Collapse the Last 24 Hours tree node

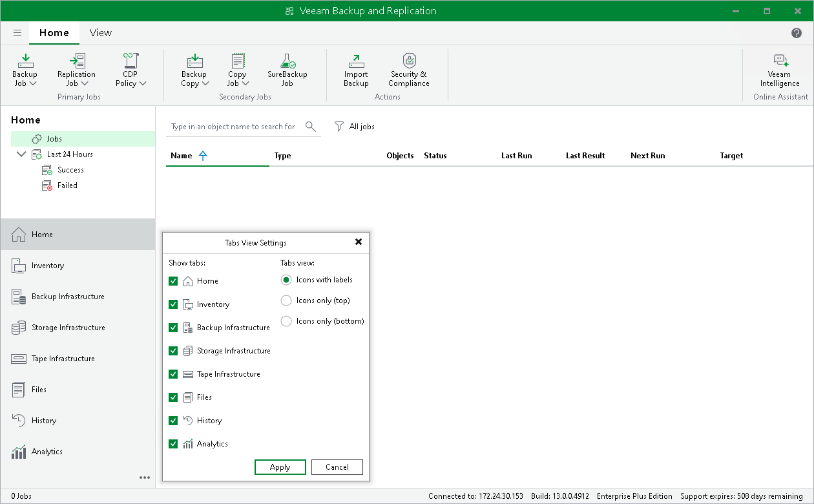pyautogui.click(x=21, y=154)
